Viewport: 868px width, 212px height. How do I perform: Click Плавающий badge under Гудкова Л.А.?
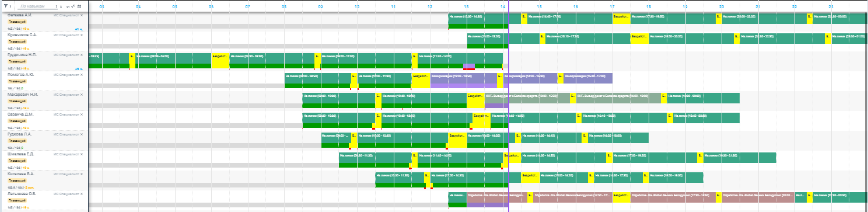[17, 141]
